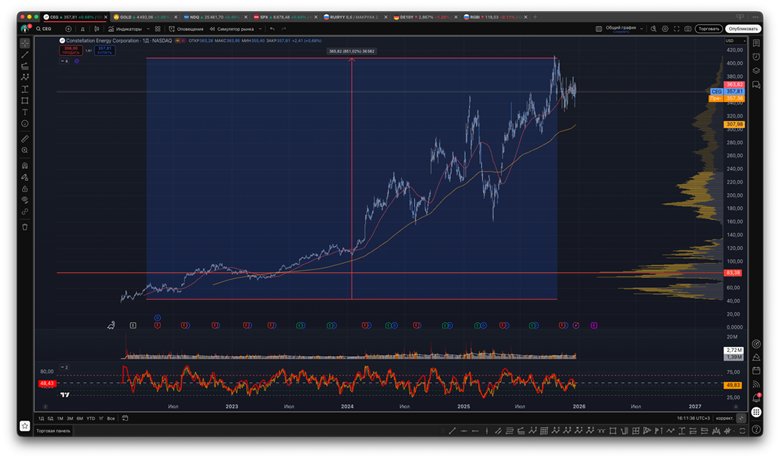Open the emoji and icons tool
The height and width of the screenshot is (459, 780).
click(25, 123)
